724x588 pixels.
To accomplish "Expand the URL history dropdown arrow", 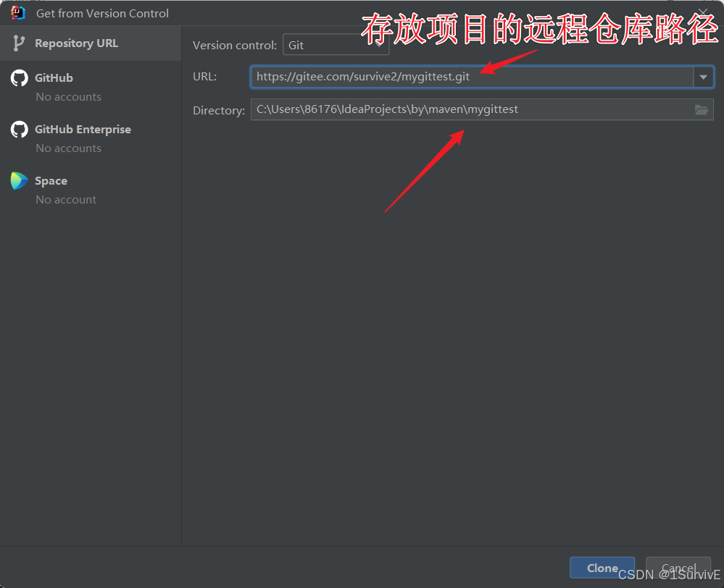I will pyautogui.click(x=703, y=77).
